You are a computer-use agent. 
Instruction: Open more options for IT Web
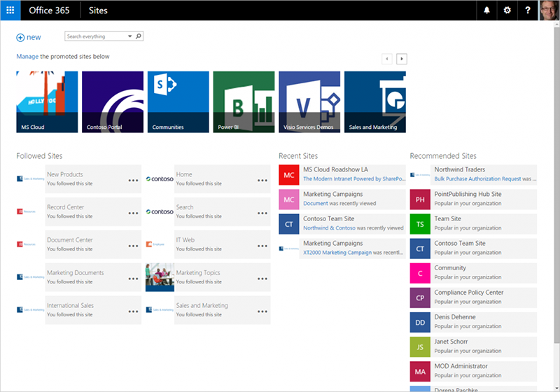tap(262, 246)
